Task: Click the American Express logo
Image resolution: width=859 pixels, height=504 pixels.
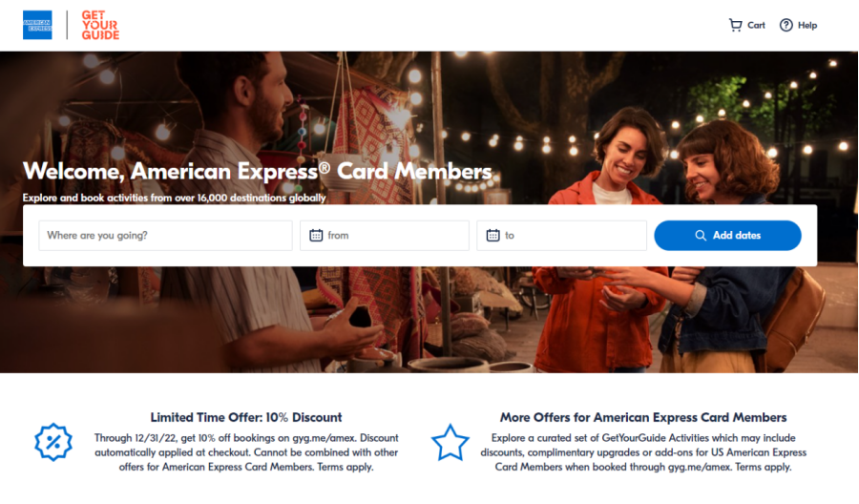Action: pos(37,25)
